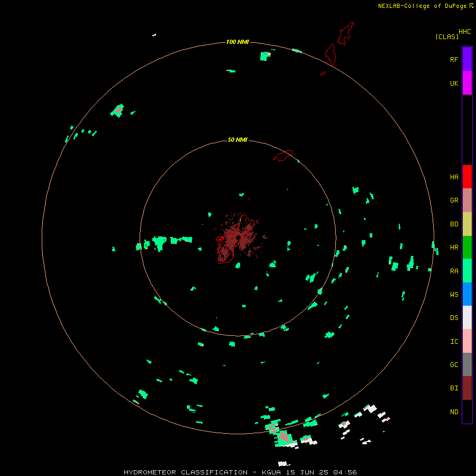Click the red island outline on 50 NMI ring

[283, 155]
